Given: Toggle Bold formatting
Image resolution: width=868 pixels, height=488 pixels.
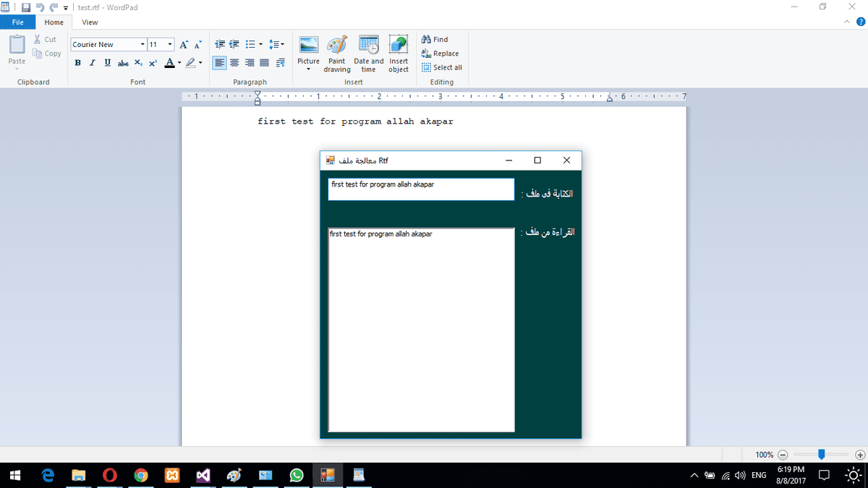Looking at the screenshot, I should 77,63.
